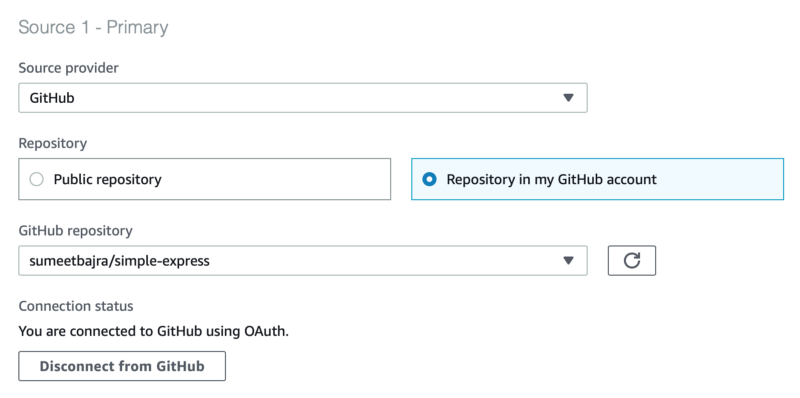The width and height of the screenshot is (800, 398).
Task: Click the Source 1 - Primary heading
Action: pos(93,27)
